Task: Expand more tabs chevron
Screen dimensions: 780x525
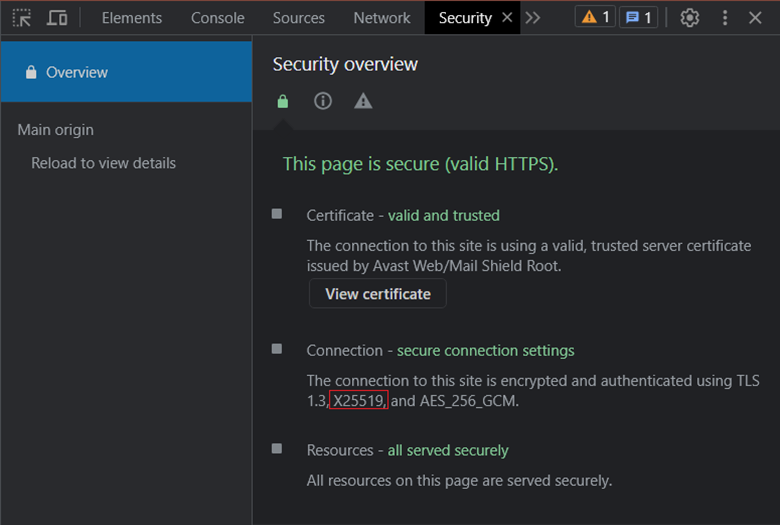Action: coord(533,18)
